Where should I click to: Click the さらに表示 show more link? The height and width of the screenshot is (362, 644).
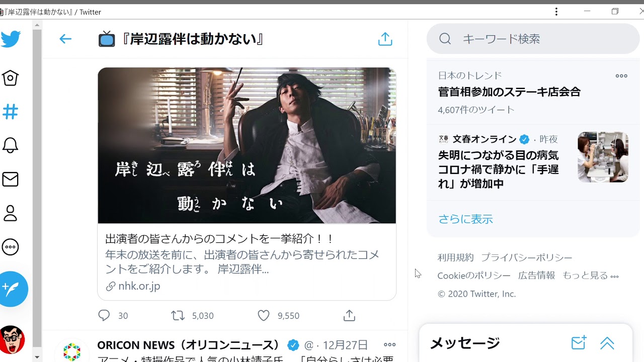(x=465, y=219)
